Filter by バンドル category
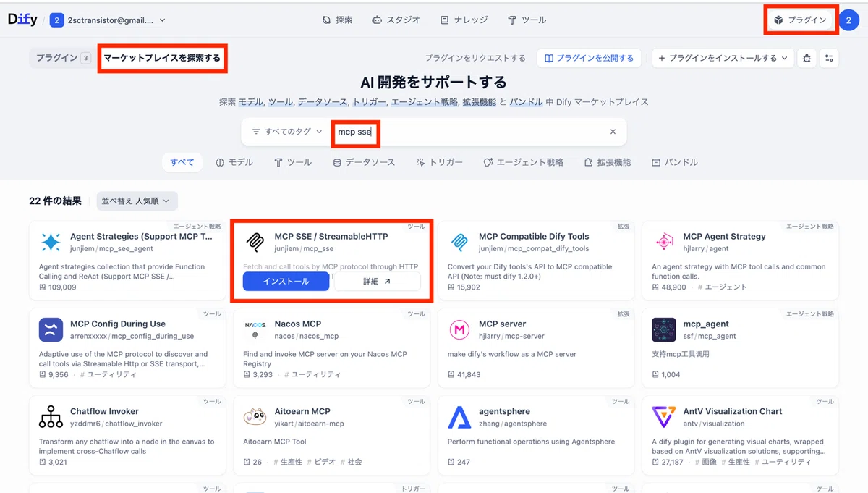 (x=675, y=162)
